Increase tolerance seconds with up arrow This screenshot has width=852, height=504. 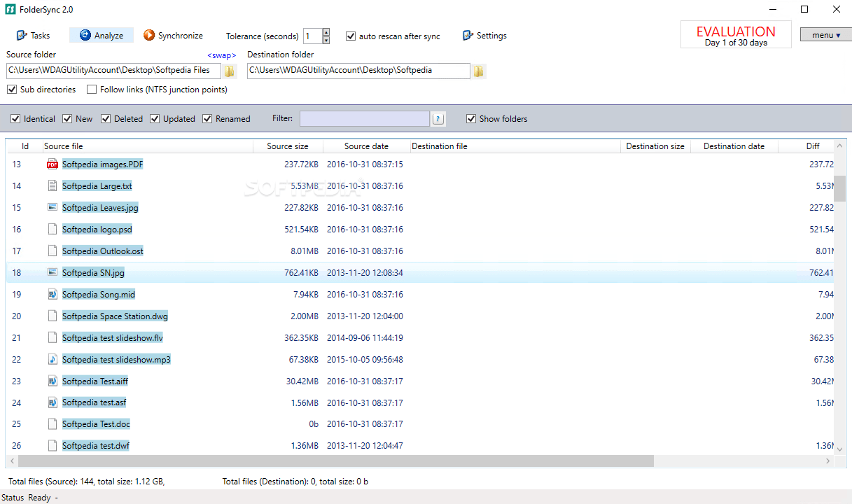[326, 32]
